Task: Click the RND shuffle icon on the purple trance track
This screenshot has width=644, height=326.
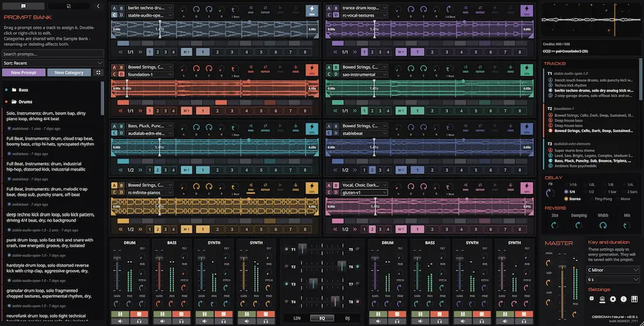Action: tap(466, 10)
